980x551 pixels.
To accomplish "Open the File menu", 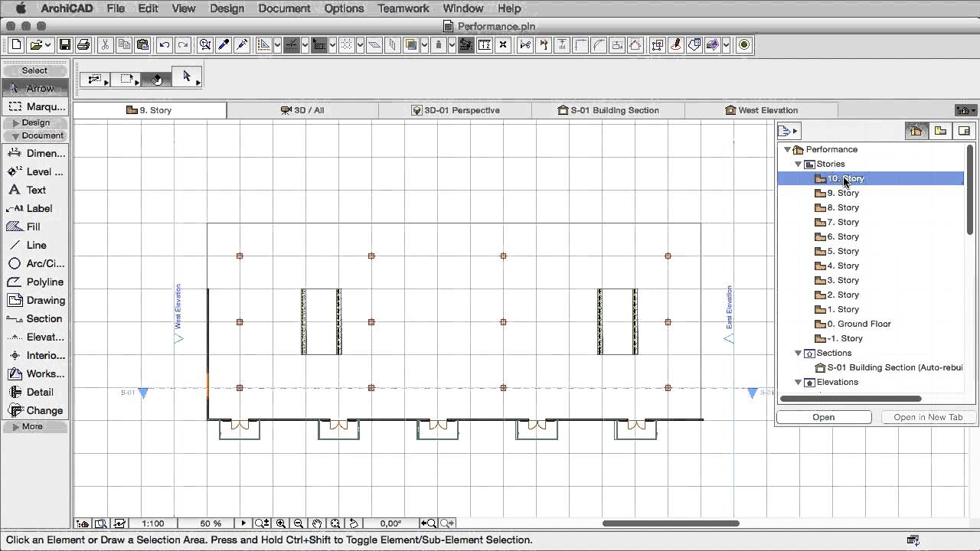I will (116, 8).
